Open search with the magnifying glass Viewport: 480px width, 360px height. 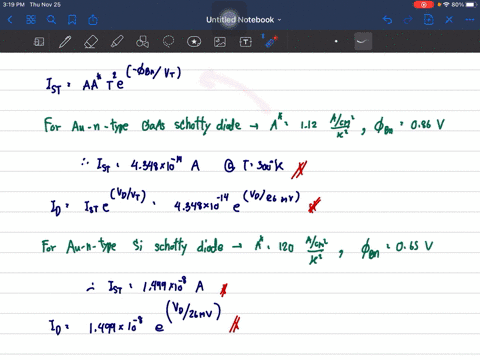coord(51,20)
